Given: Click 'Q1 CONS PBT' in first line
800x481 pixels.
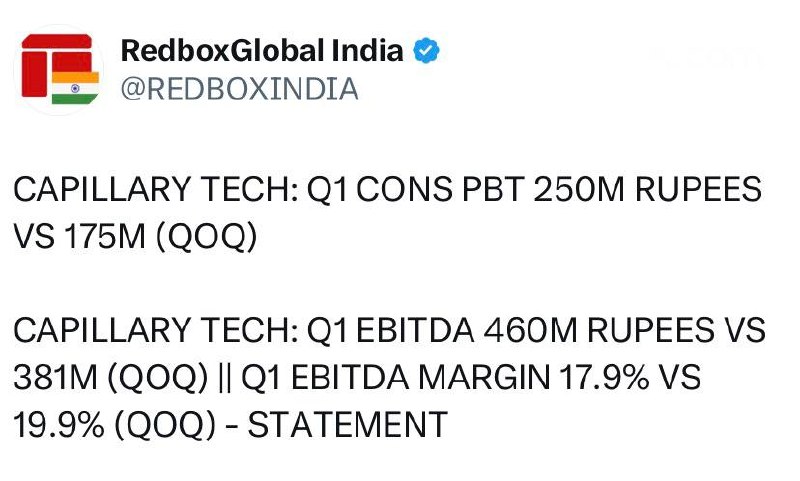Looking at the screenshot, I should (415, 189).
